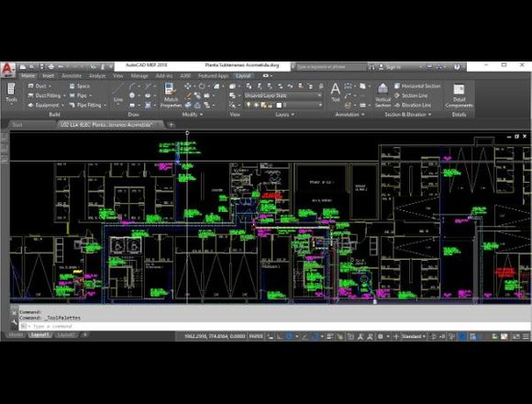Click the layer lightbulb icon in Layers panel
532x404 pixels.
[x=249, y=106]
